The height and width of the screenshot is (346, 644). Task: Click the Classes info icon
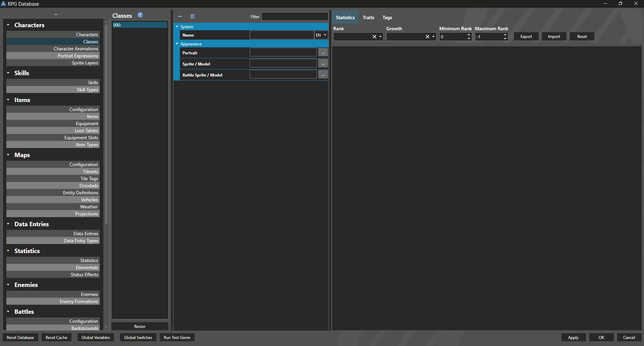pyautogui.click(x=140, y=15)
